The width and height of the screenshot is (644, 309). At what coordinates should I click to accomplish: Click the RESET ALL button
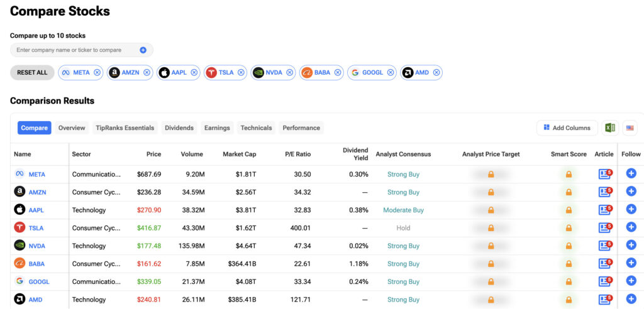[32, 73]
